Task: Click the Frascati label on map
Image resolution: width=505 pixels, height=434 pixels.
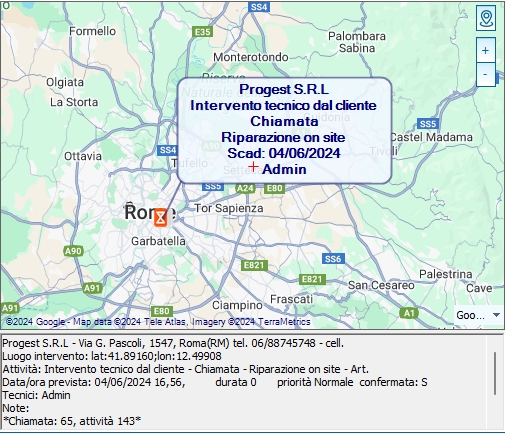Action: 291,299
